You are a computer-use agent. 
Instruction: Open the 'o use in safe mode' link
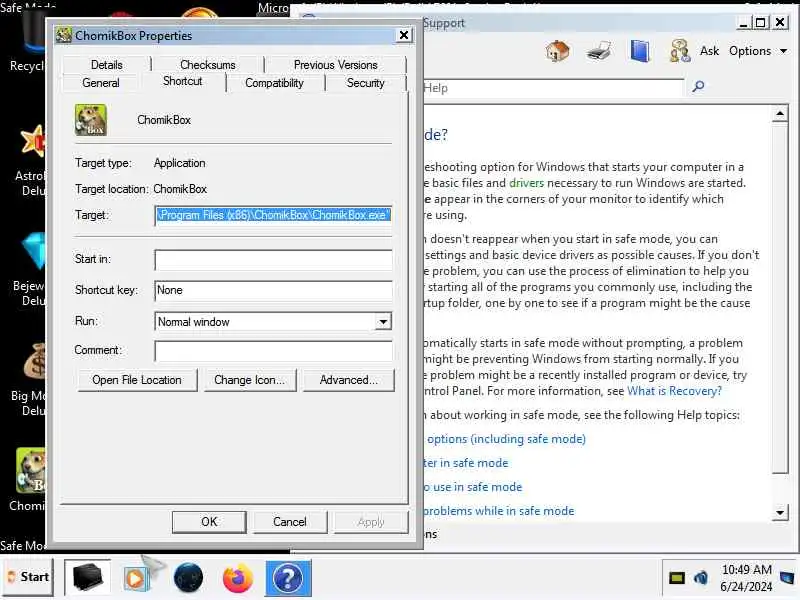[x=473, y=487]
